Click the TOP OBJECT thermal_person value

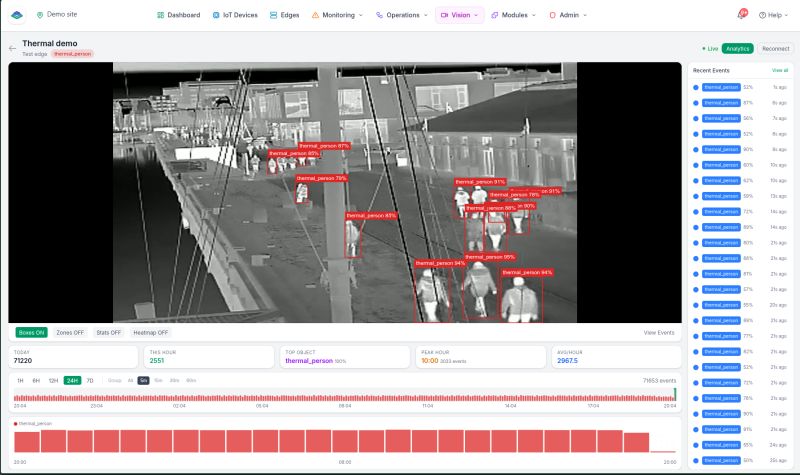tap(309, 361)
